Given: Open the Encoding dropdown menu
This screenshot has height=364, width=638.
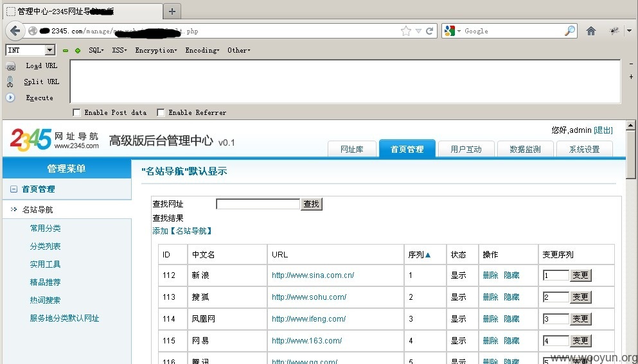Looking at the screenshot, I should click(x=202, y=50).
